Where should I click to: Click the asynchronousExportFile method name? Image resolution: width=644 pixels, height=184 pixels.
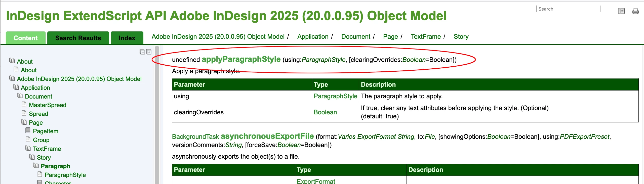tap(267, 136)
